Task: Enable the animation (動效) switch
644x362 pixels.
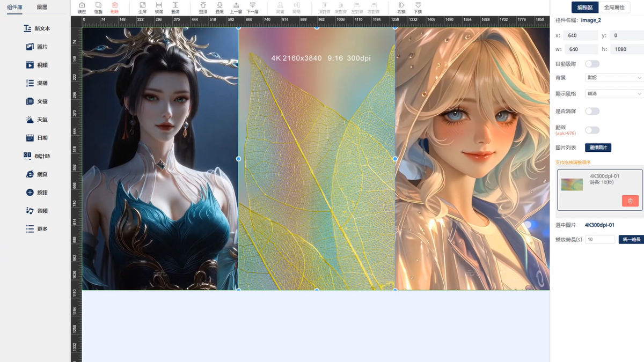Action: [592, 130]
